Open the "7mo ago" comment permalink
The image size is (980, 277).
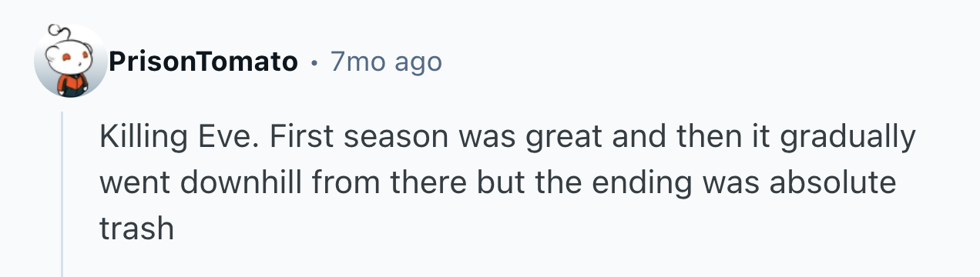tap(386, 62)
